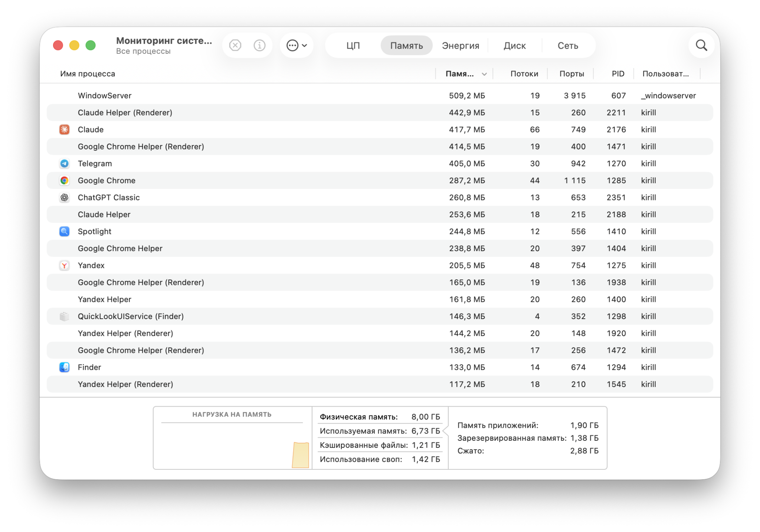Sort by Потоки column header

pos(524,74)
